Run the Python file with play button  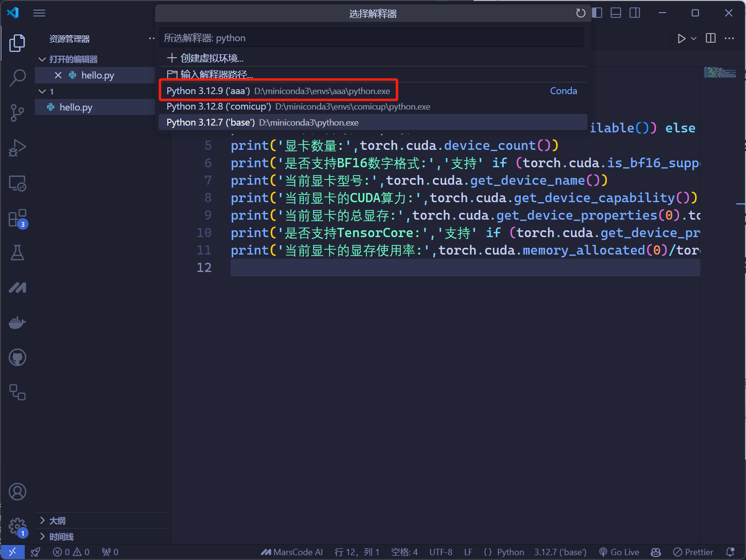click(681, 38)
